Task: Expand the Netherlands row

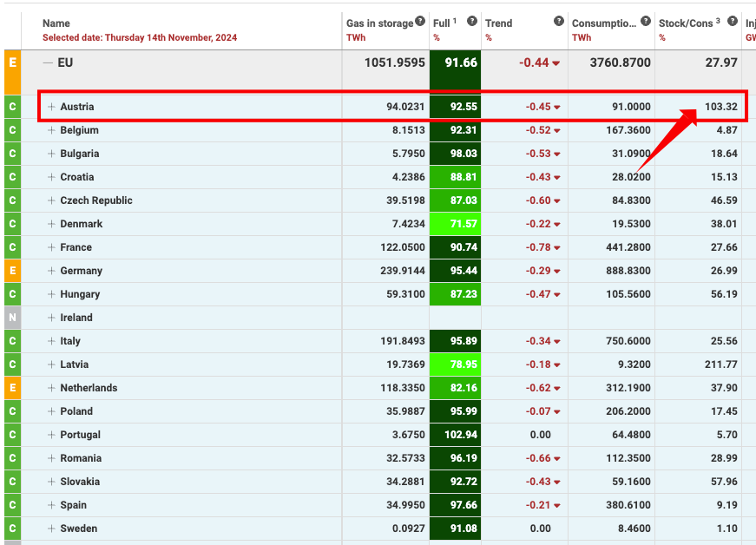Action: pyautogui.click(x=51, y=388)
